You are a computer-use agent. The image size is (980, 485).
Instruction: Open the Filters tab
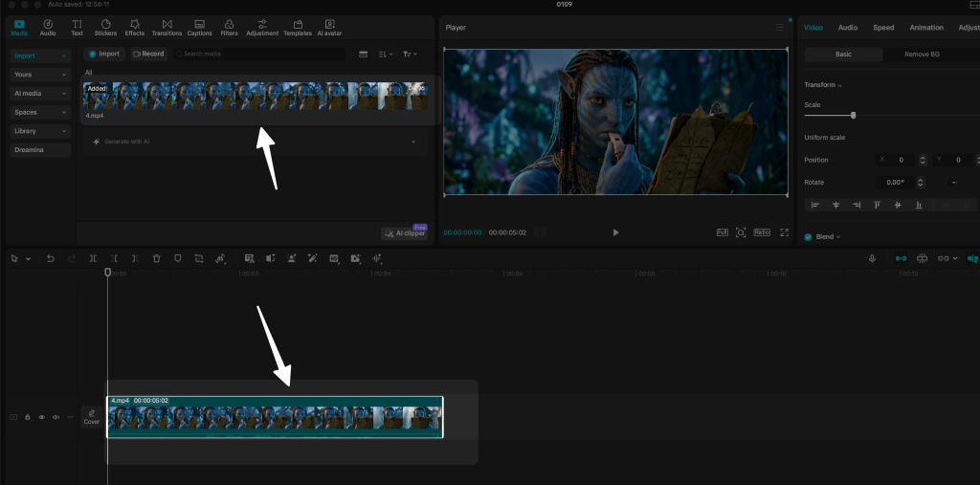point(230,28)
